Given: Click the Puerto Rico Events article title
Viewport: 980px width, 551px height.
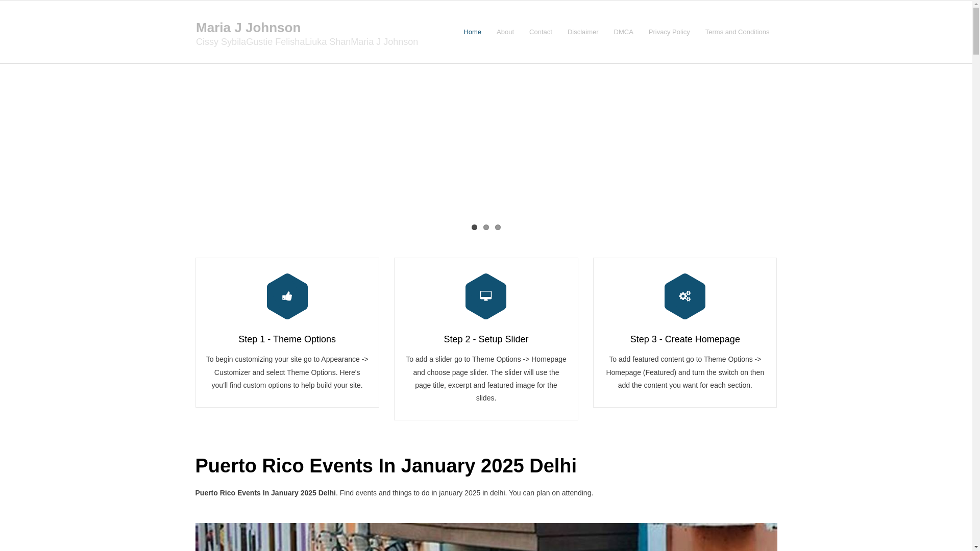Looking at the screenshot, I should [386, 466].
